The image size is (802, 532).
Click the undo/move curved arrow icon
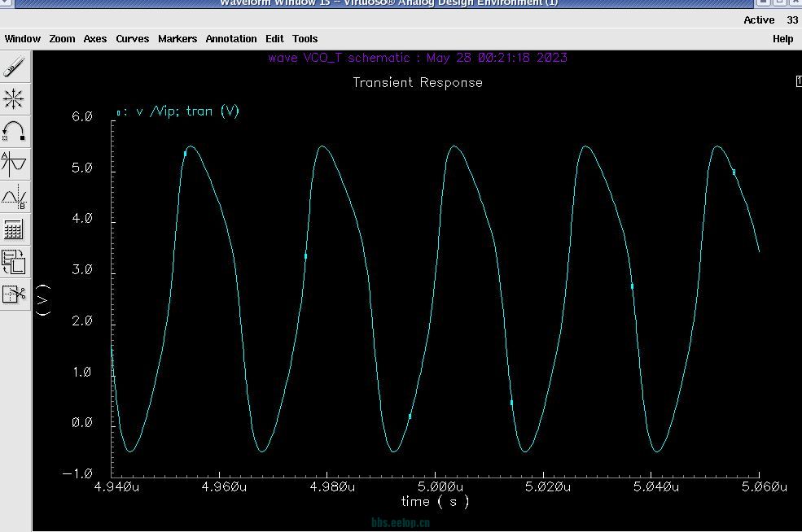(x=14, y=131)
